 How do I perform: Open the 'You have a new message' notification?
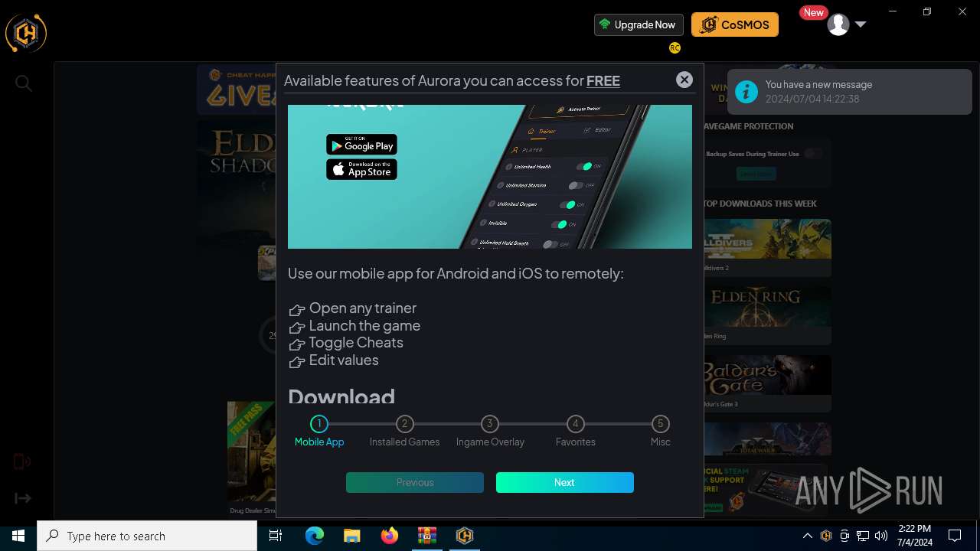(x=850, y=92)
